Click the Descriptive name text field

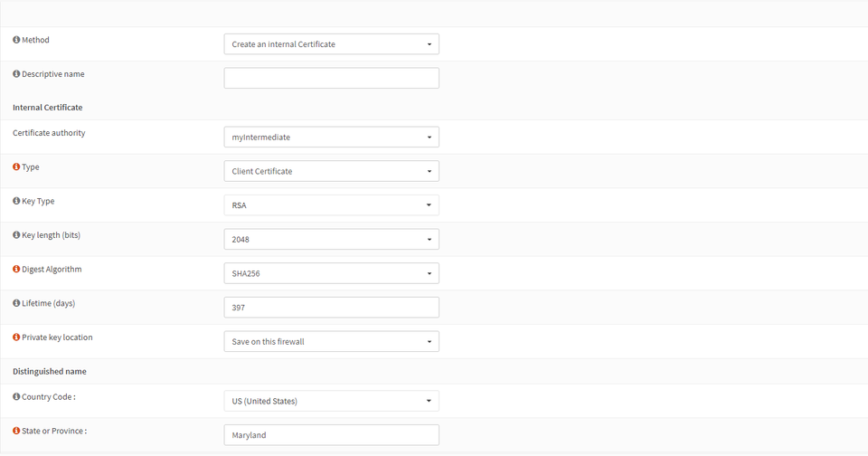point(331,78)
